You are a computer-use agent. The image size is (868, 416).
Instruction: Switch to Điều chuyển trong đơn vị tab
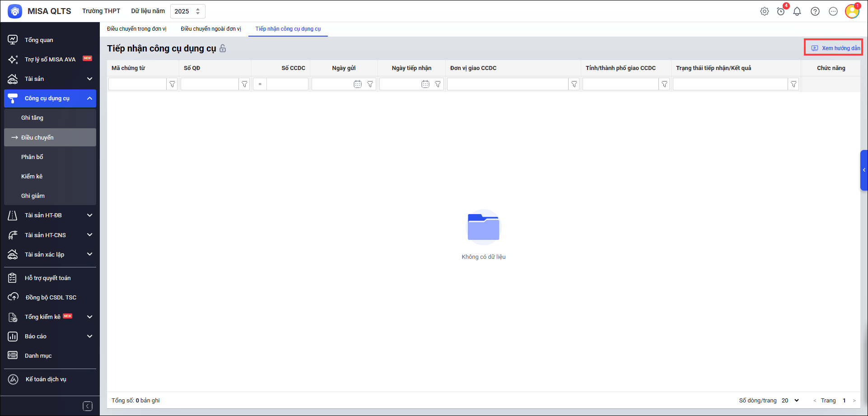pos(137,29)
